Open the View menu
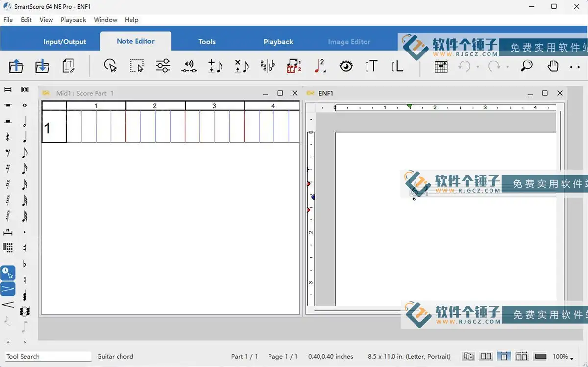The width and height of the screenshot is (588, 367). (x=46, y=20)
